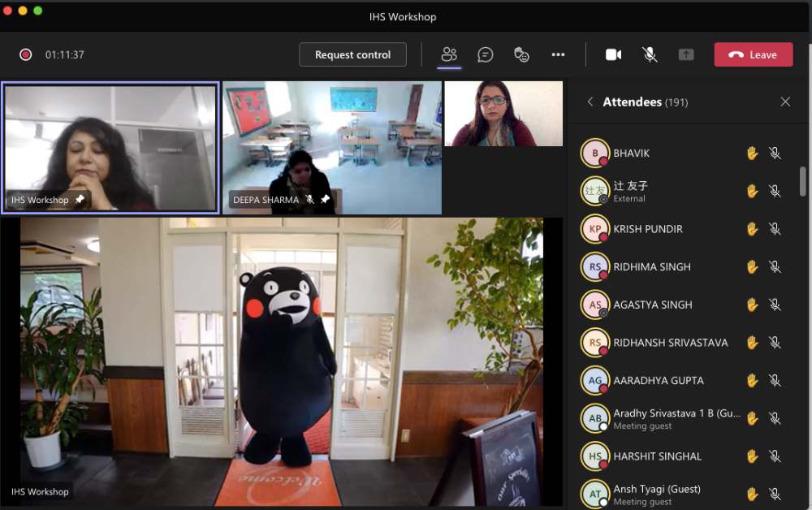812x510 pixels.
Task: Click RIDHIMA SINGH's raised hand icon
Action: pos(752,266)
